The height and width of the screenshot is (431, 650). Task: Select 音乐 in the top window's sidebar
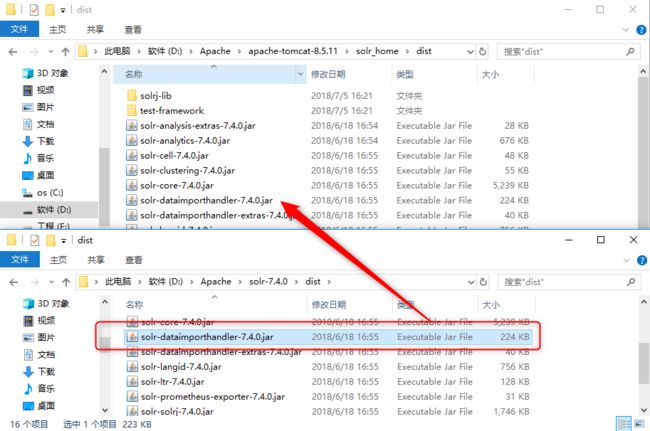pos(39,158)
